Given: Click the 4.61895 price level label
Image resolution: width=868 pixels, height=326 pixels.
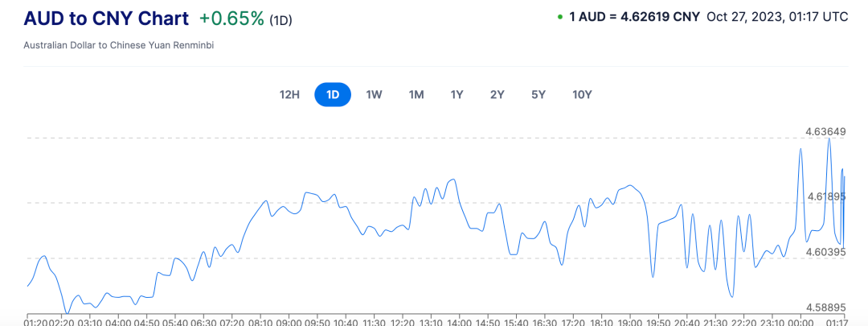Looking at the screenshot, I should pyautogui.click(x=826, y=196).
